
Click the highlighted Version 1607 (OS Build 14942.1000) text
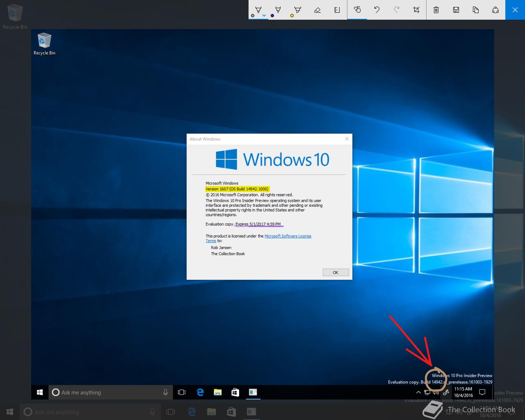click(x=237, y=189)
